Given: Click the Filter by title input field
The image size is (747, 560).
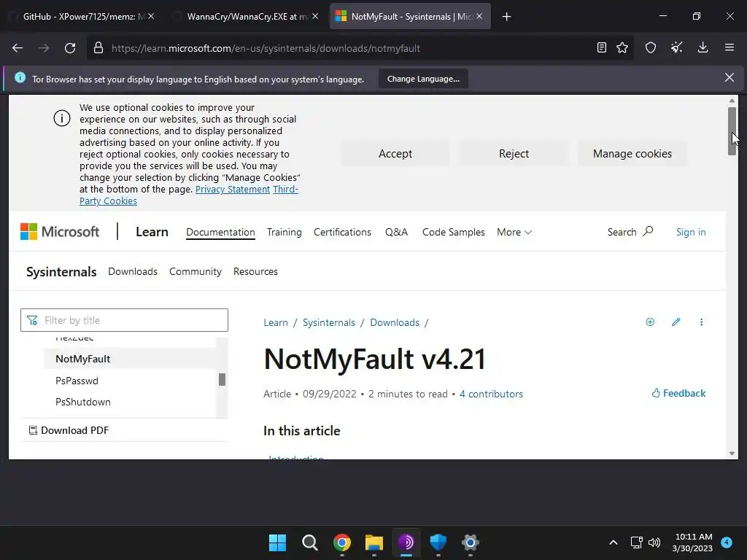Looking at the screenshot, I should click(124, 320).
